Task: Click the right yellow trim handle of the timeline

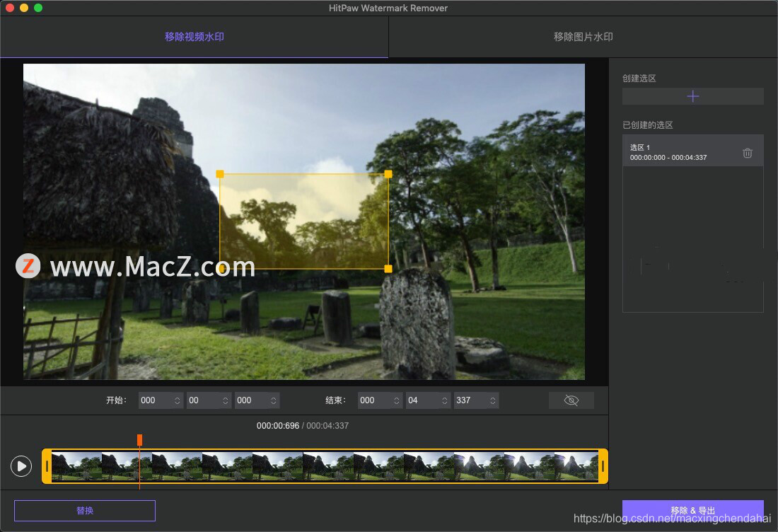Action: 603,466
